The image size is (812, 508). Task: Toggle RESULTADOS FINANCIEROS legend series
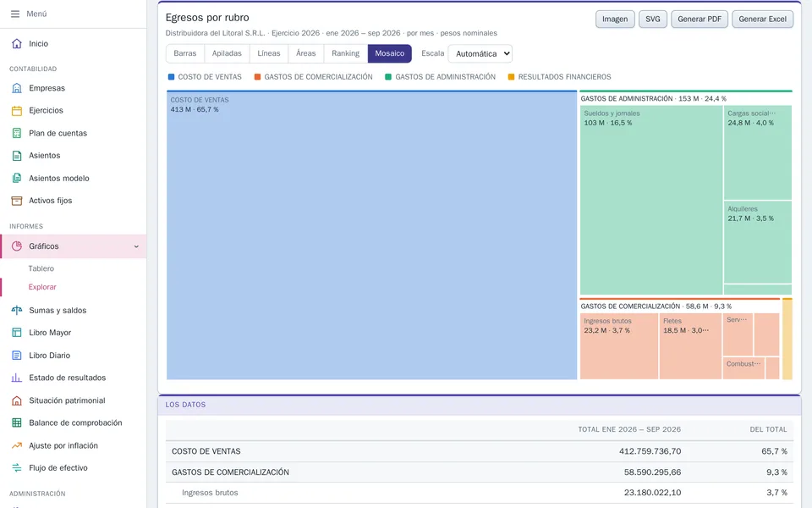point(559,77)
